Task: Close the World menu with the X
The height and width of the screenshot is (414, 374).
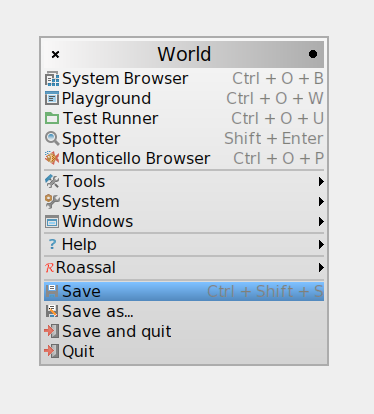Action: [x=55, y=54]
